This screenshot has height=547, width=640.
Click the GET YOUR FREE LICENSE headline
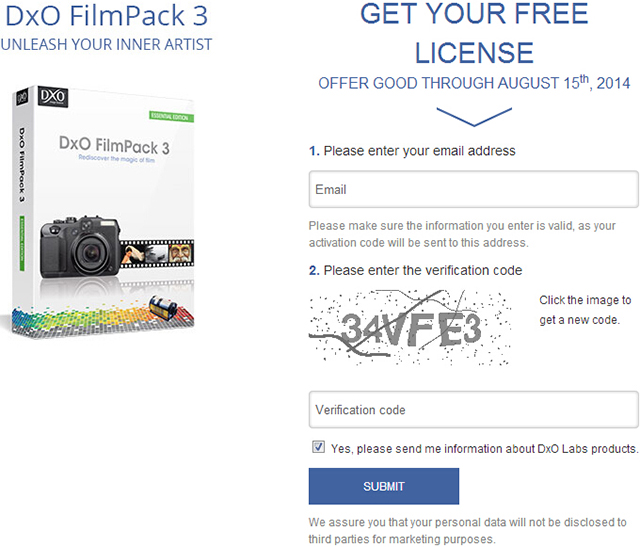pyautogui.click(x=474, y=33)
